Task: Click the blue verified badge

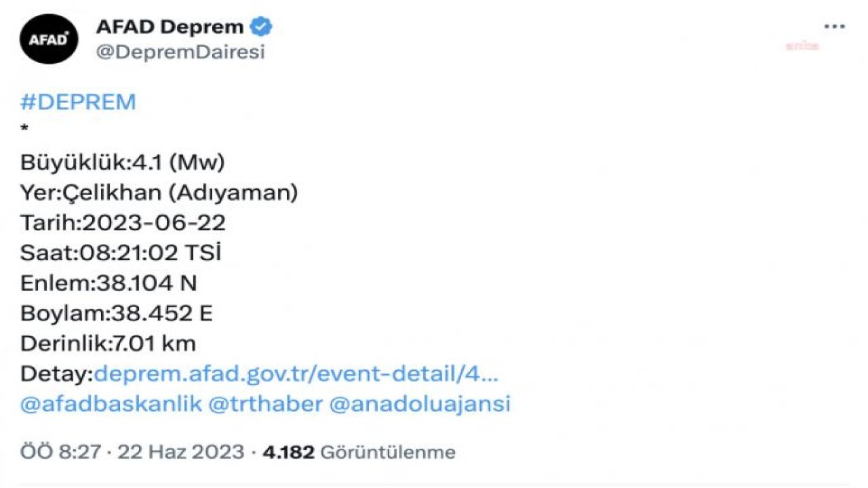Action: [261, 27]
